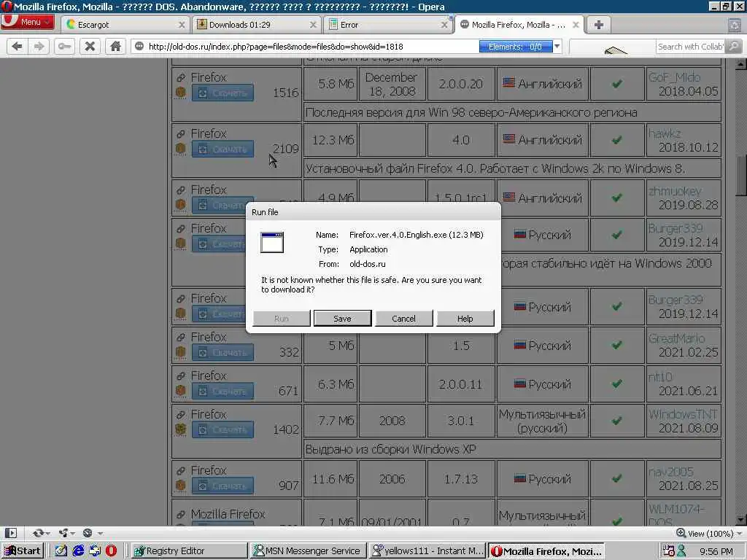Open the address bar history dropdown arrow
Screen dimensions: 747x560
tap(557, 46)
